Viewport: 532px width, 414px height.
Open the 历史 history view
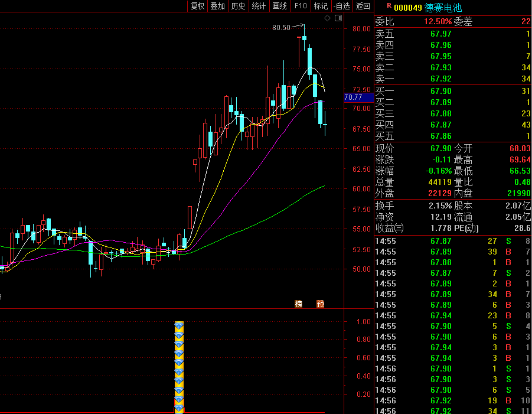tap(238, 6)
